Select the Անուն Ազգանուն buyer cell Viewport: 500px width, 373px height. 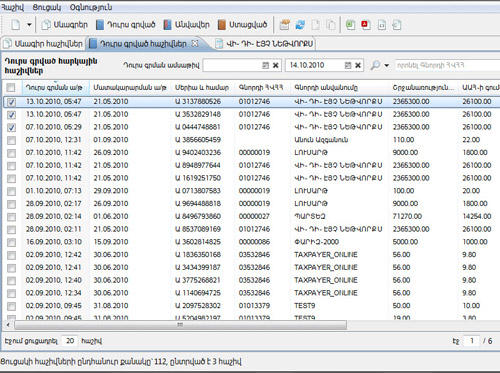tap(321, 140)
